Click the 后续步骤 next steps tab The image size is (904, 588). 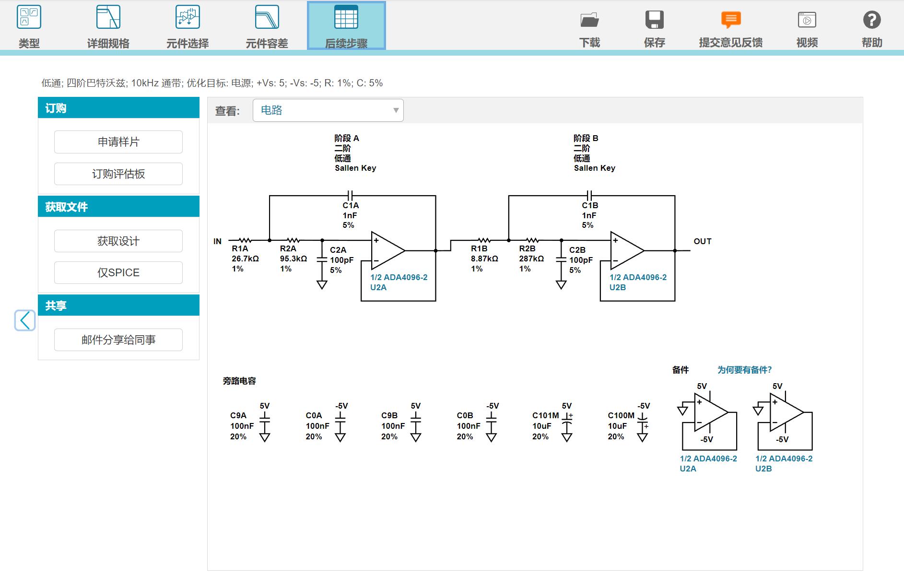pos(346,26)
